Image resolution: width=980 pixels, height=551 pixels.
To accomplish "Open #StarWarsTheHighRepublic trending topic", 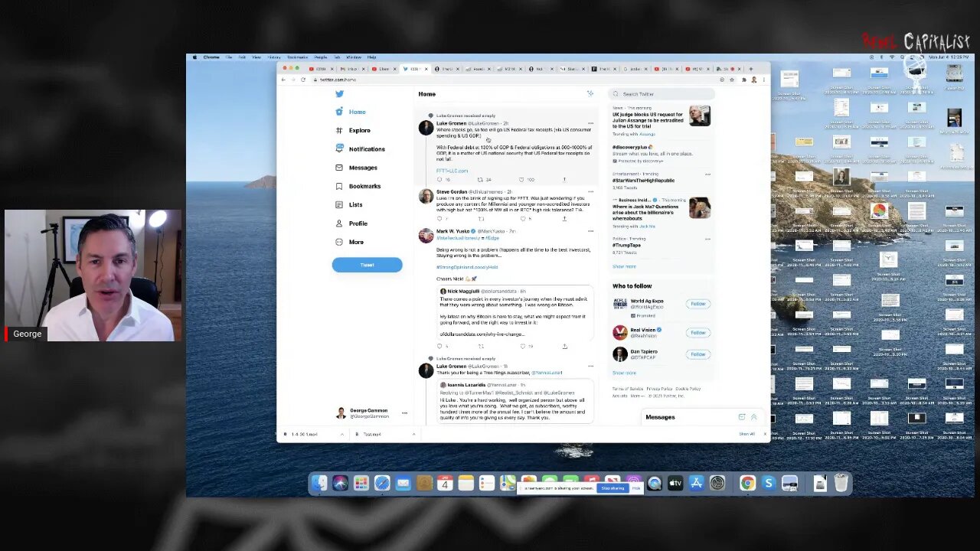I will pyautogui.click(x=643, y=181).
